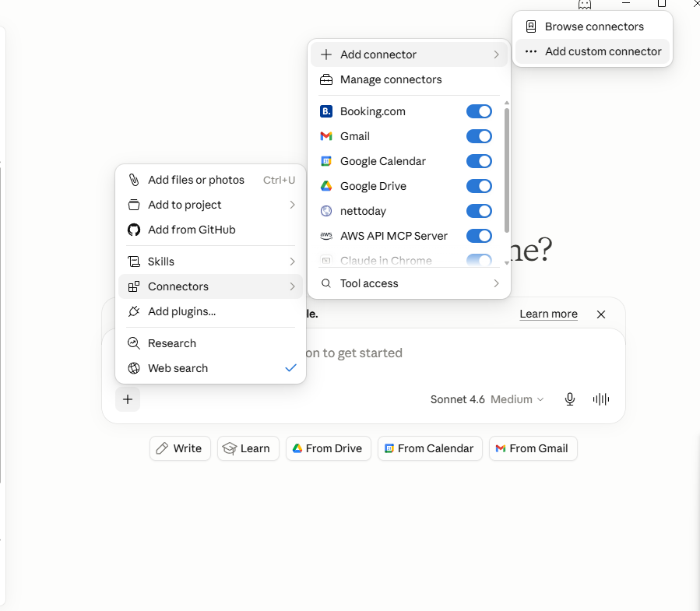Click the chat message input field
The height and width of the screenshot is (611, 700).
[364, 353]
